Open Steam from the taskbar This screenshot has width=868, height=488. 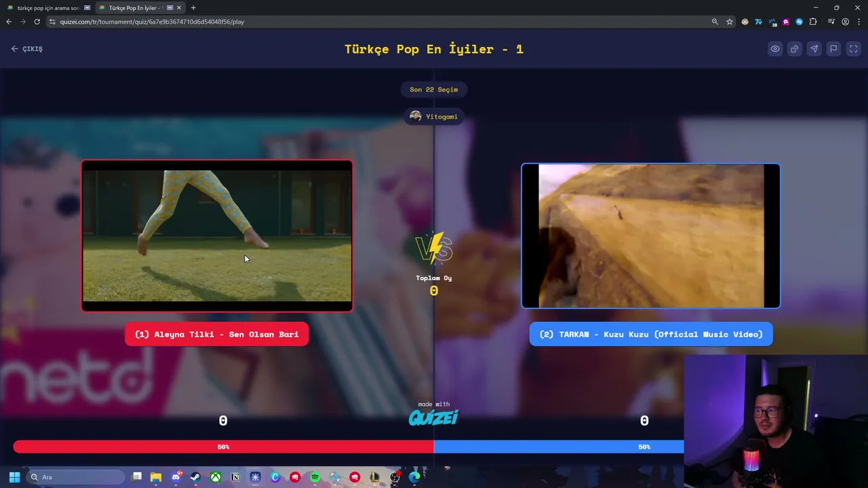tap(195, 477)
